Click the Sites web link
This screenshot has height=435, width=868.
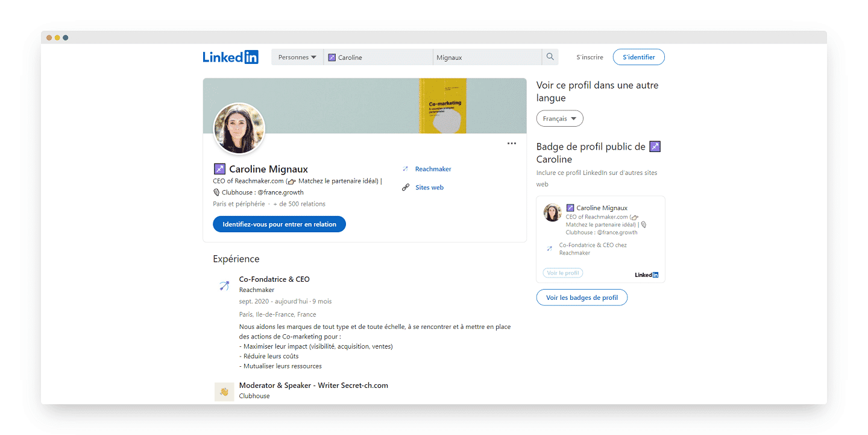pos(429,188)
